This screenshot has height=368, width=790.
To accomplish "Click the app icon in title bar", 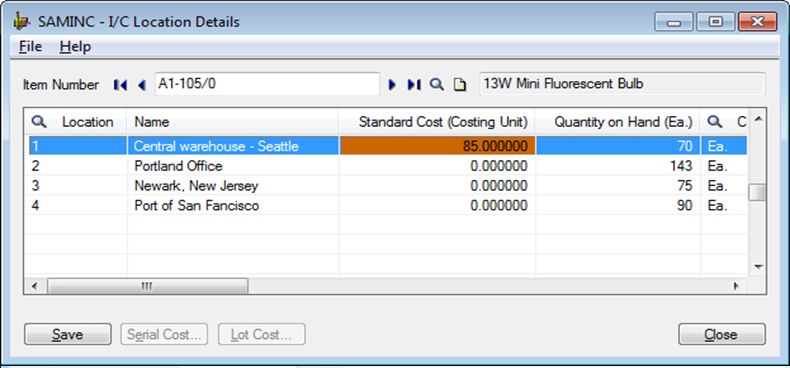I will click(x=22, y=22).
